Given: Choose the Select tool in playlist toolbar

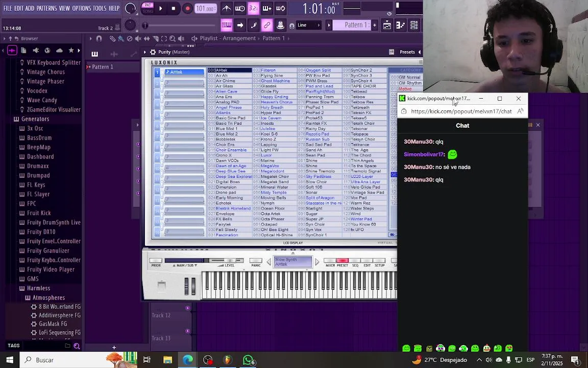Looking at the screenshot, I should point(164,38).
